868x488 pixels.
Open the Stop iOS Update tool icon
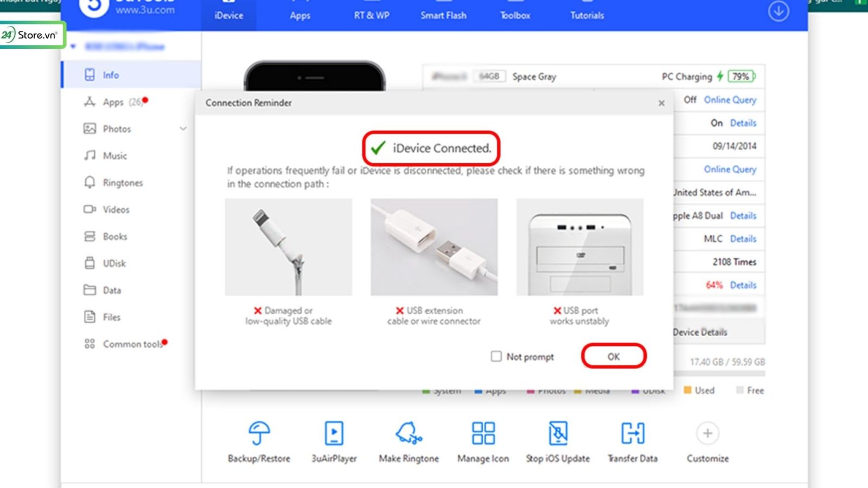pyautogui.click(x=558, y=433)
